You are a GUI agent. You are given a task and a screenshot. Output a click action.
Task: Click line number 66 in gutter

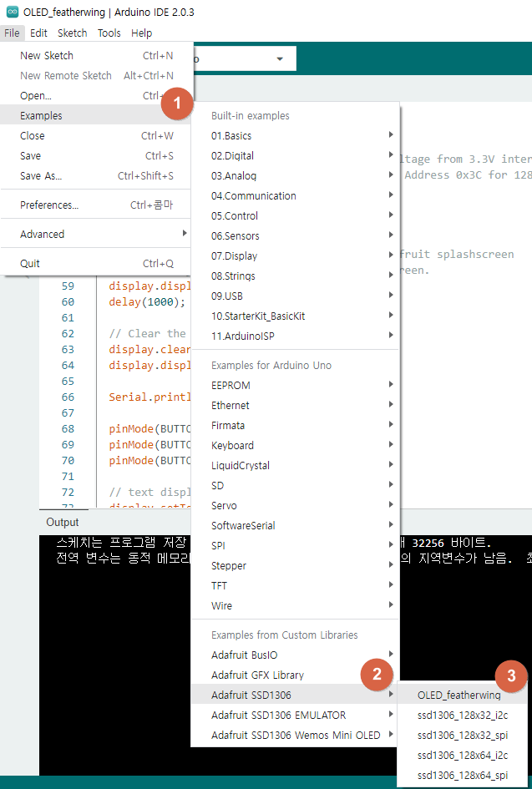pyautogui.click(x=68, y=397)
